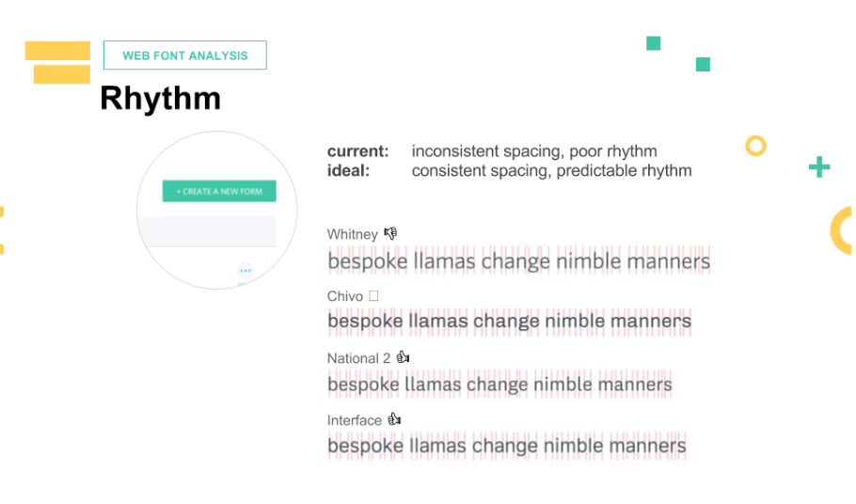
Task: Click the yellow stacked bars logo
Action: 59,62
